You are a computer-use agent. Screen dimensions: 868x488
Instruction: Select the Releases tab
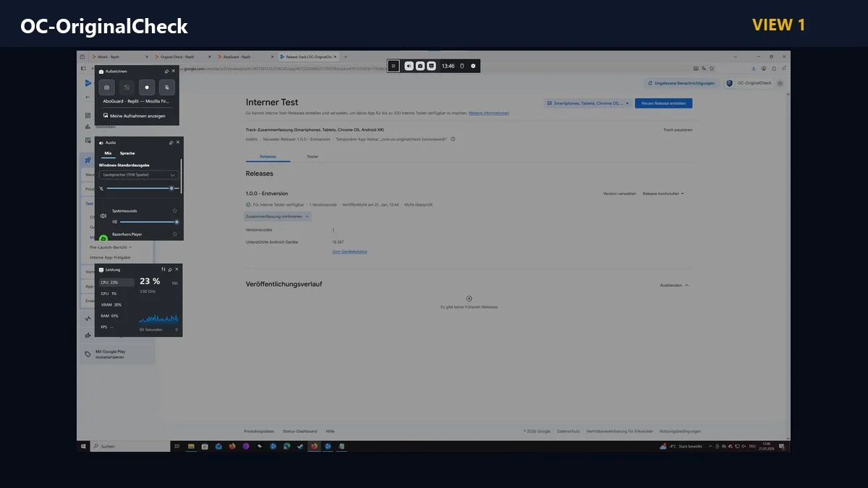click(268, 156)
